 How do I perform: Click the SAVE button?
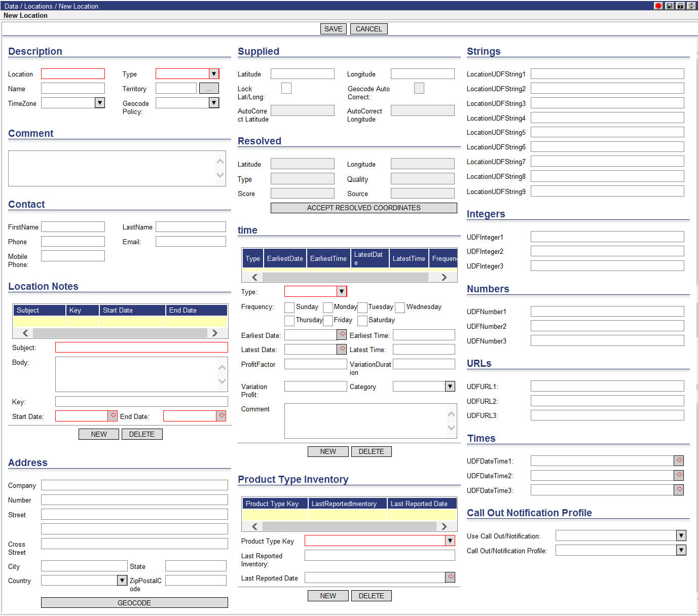click(x=334, y=29)
